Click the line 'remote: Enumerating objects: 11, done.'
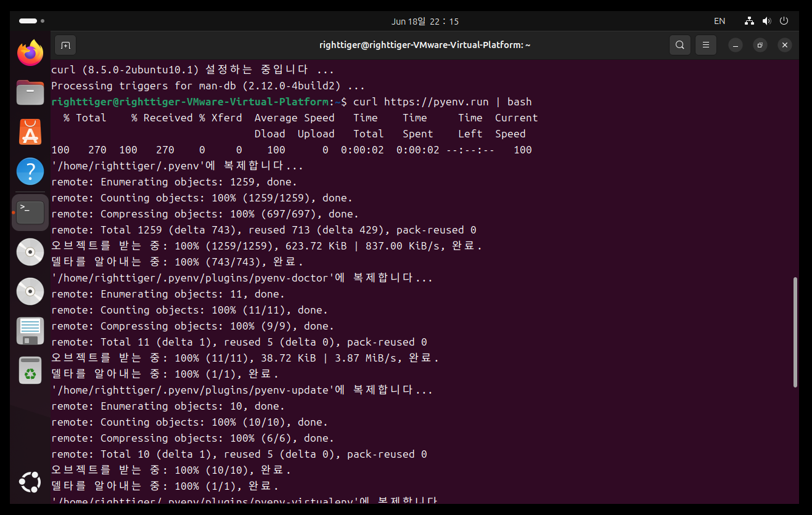 click(168, 294)
